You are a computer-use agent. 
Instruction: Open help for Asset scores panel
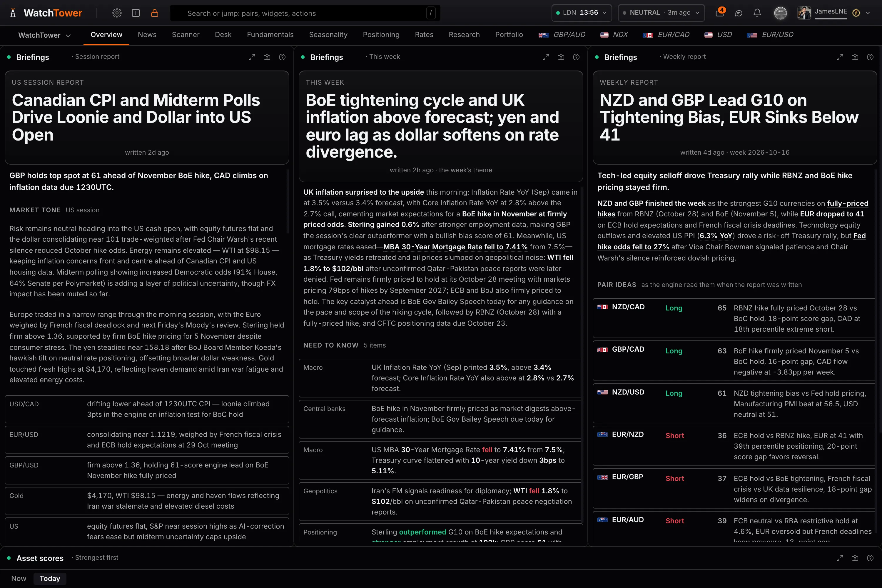(870, 558)
